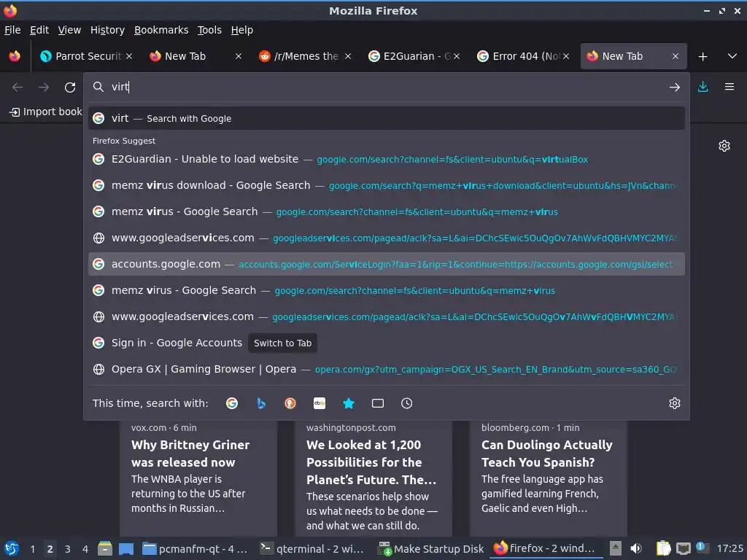Open accounts.google.com suggestion
The image size is (747, 560).
(387, 264)
